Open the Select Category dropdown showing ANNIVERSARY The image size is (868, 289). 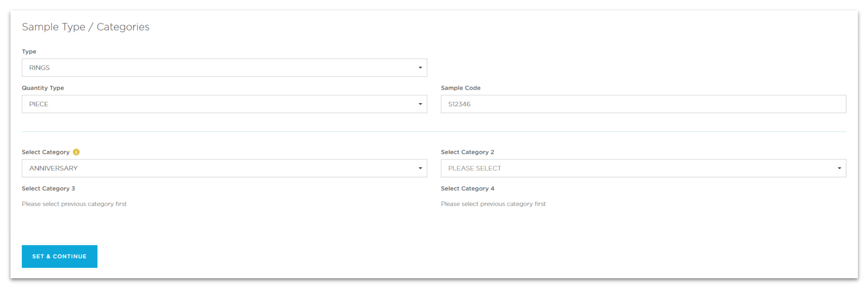(224, 168)
